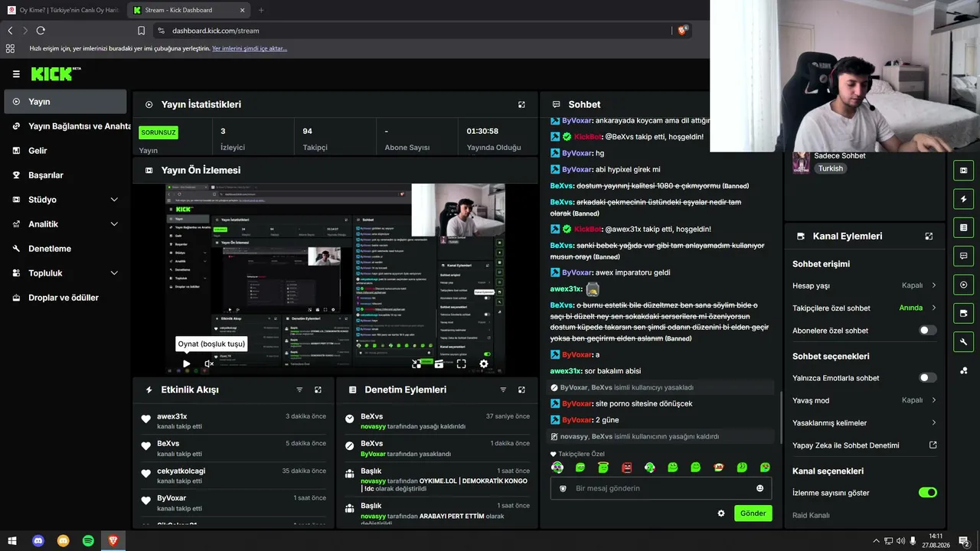Screen dimensions: 980x551
Task: Expand the Etkinlik Akışı panel
Action: (318, 390)
